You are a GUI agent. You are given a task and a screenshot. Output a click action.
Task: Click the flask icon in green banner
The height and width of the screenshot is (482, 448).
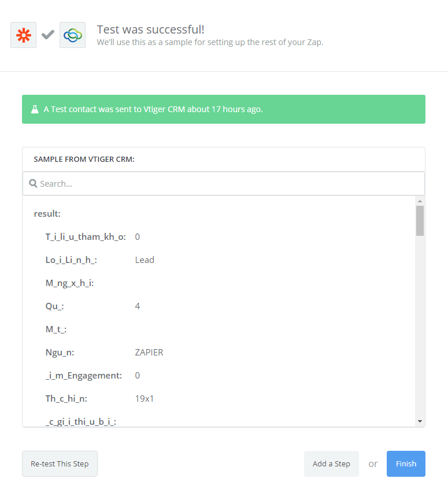pyautogui.click(x=35, y=109)
